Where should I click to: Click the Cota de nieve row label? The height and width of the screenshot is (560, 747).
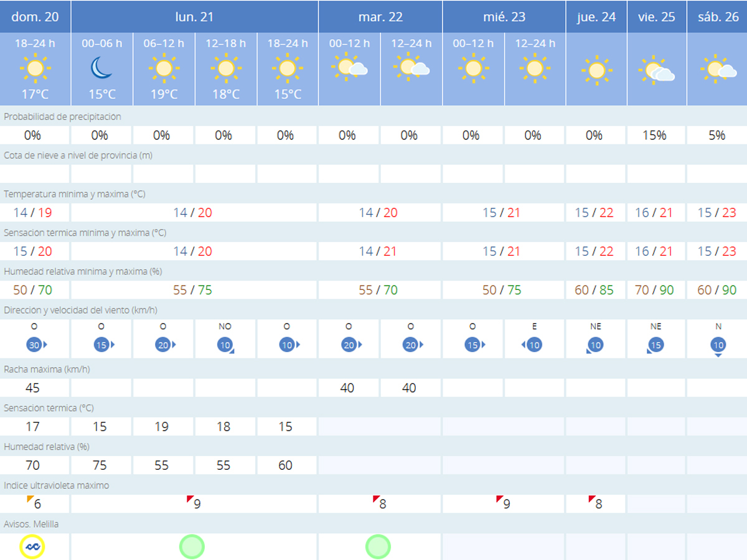point(78,156)
